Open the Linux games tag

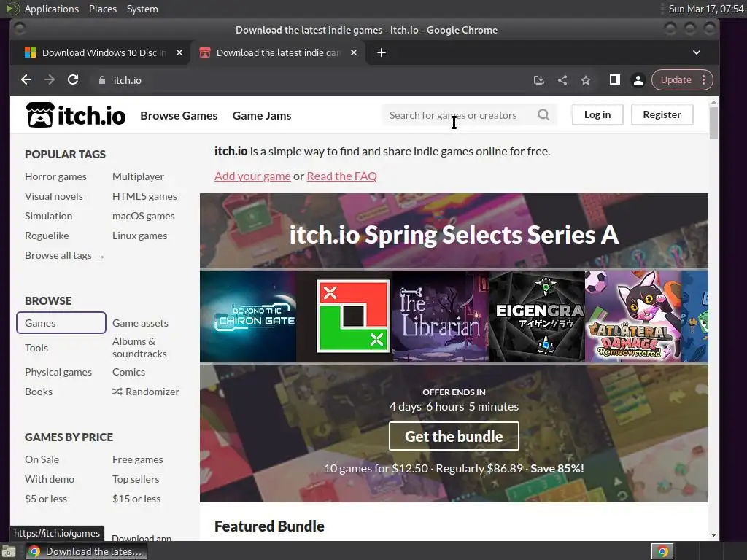[139, 236]
